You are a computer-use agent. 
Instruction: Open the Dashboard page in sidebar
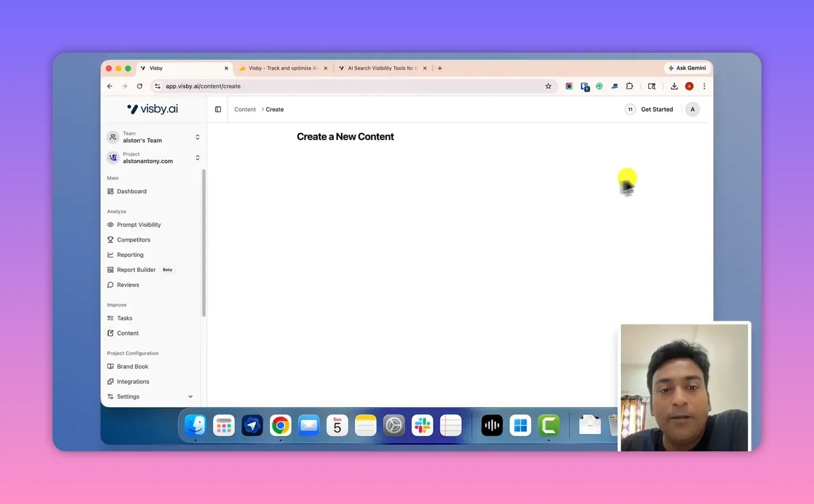tap(131, 192)
